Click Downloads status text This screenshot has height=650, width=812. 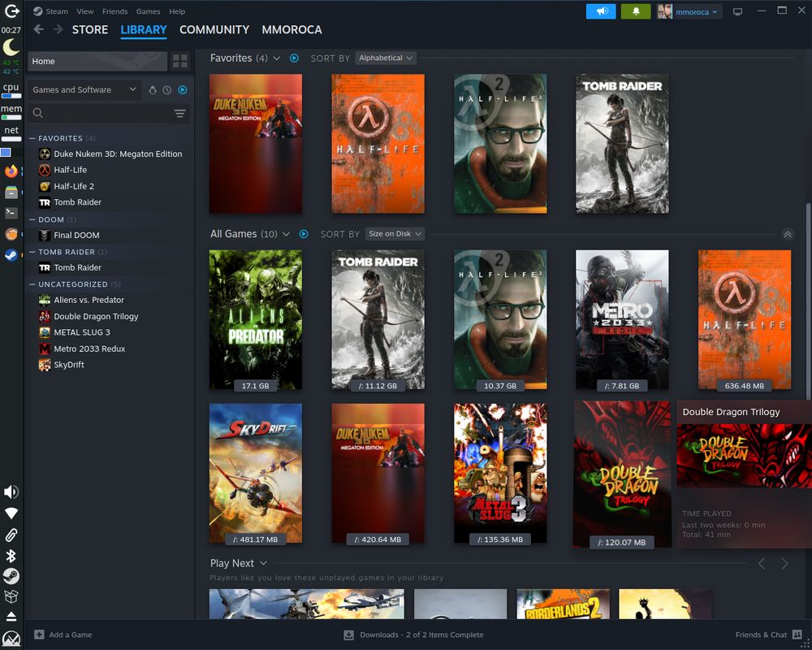[x=422, y=635]
